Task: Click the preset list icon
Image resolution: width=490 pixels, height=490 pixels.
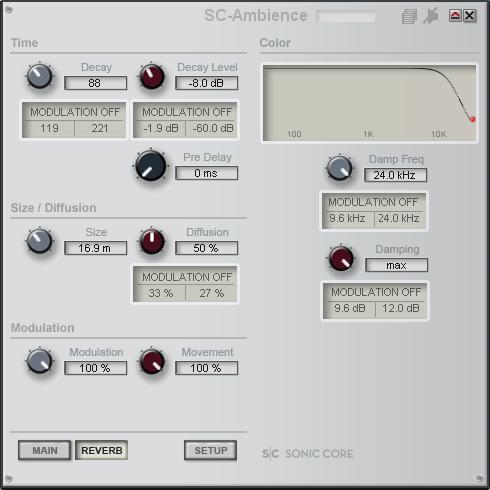Action: pos(409,16)
